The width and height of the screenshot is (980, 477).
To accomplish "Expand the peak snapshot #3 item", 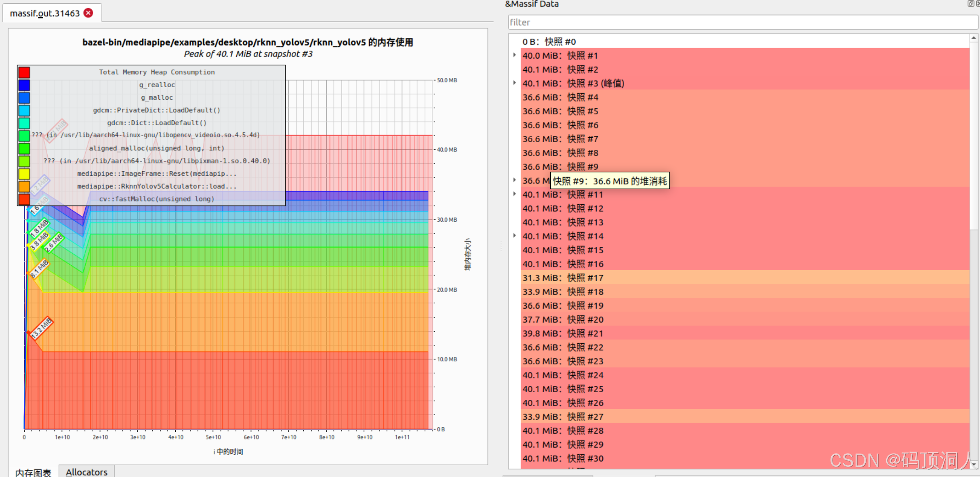I will (x=514, y=83).
